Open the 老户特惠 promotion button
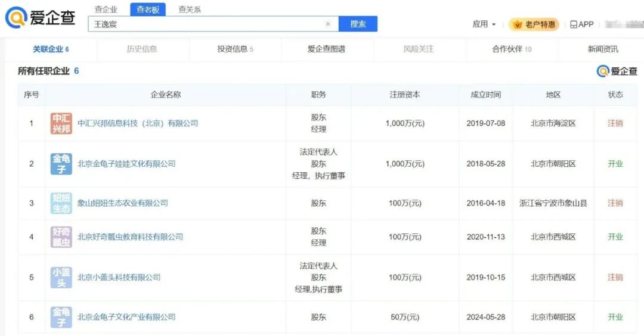The image size is (644, 336). tap(534, 24)
